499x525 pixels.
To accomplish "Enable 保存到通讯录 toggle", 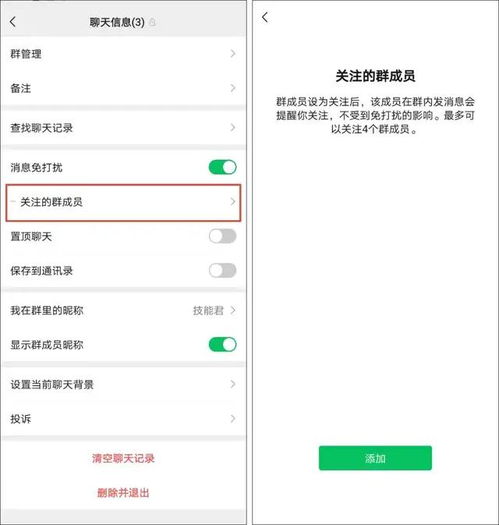I will pyautogui.click(x=223, y=271).
